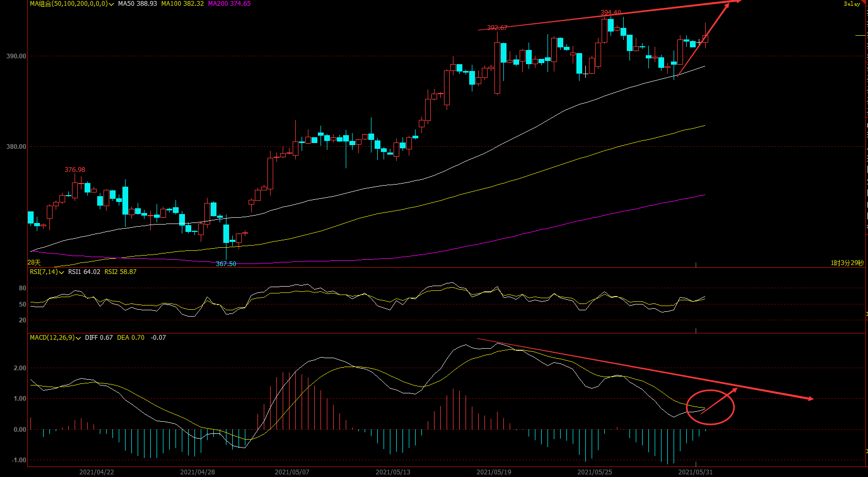Open the MA组合(50,100,200,0,0,0) indicator dropdown
This screenshot has height=477, width=868.
tap(72, 4)
